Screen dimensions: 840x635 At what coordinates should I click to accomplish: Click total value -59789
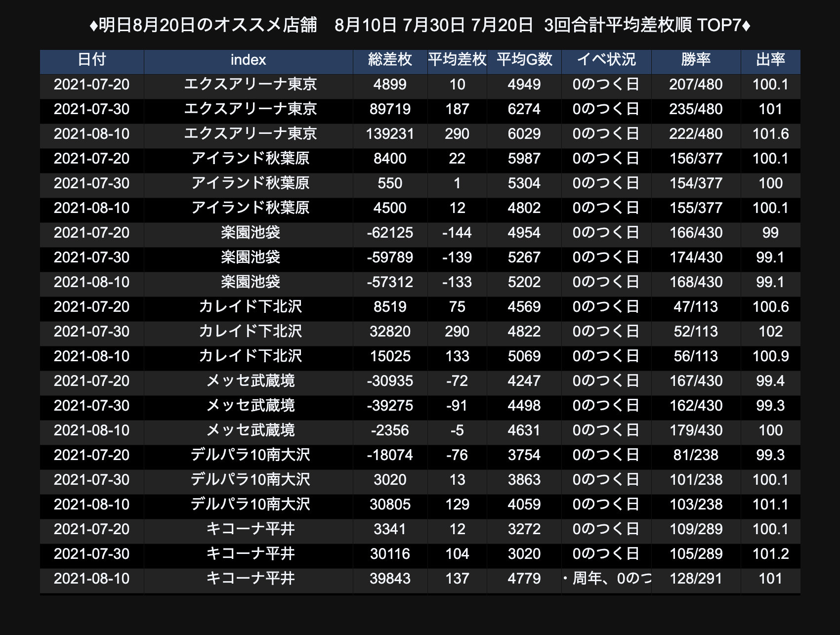point(390,257)
